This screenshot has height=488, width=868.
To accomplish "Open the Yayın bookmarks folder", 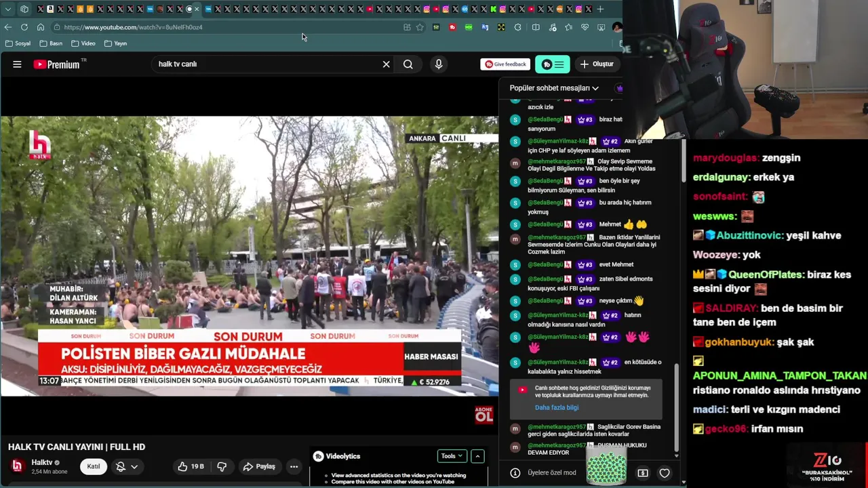I will [x=116, y=43].
